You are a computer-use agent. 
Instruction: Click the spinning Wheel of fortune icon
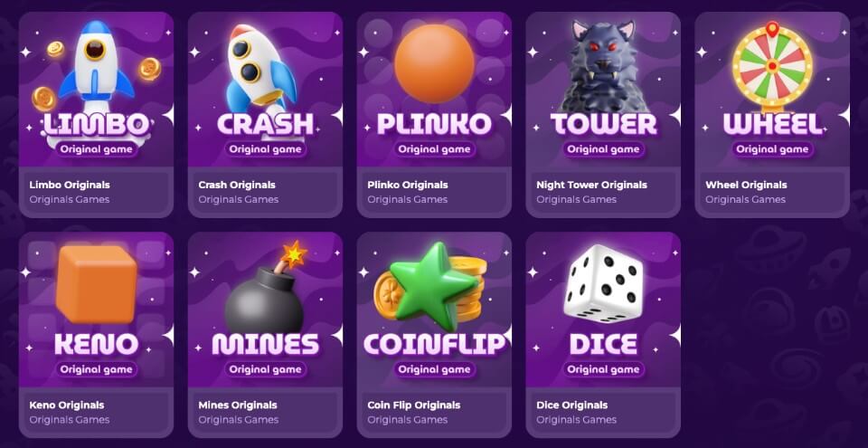(772, 65)
